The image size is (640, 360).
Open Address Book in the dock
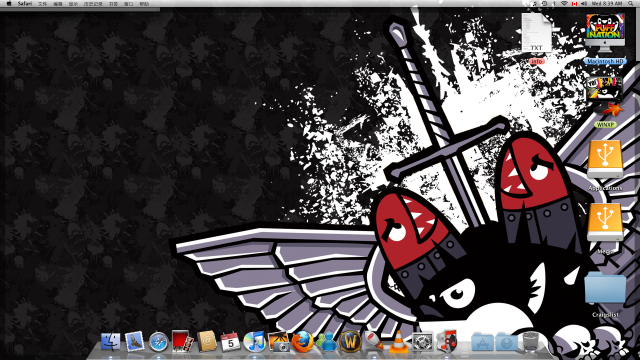point(207,341)
